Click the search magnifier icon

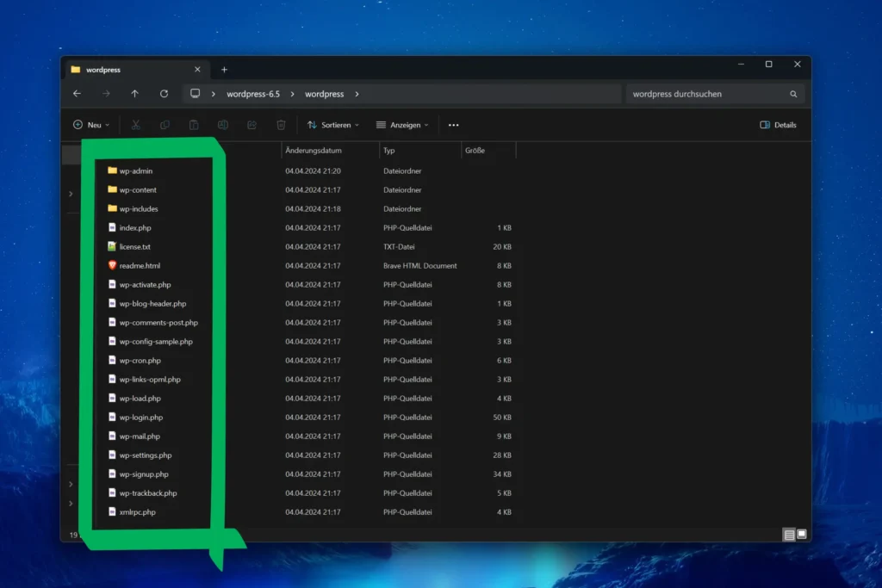click(x=793, y=94)
